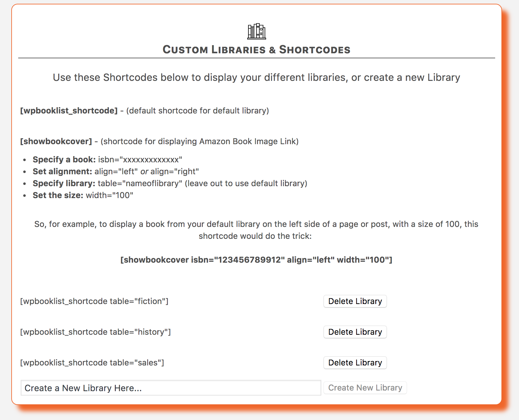Click the example showbookcover isbn shortcode line
The height and width of the screenshot is (420, 519).
coord(256,260)
